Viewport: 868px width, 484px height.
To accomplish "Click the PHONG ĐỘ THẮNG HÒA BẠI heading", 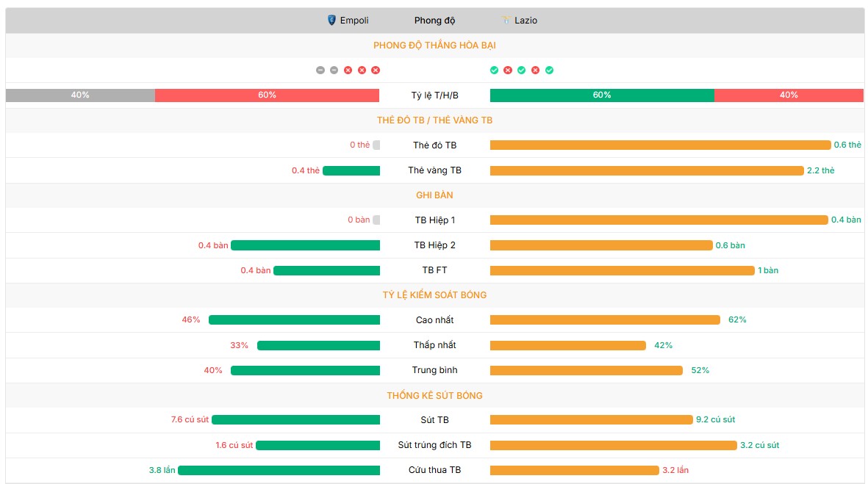I will (434, 46).
